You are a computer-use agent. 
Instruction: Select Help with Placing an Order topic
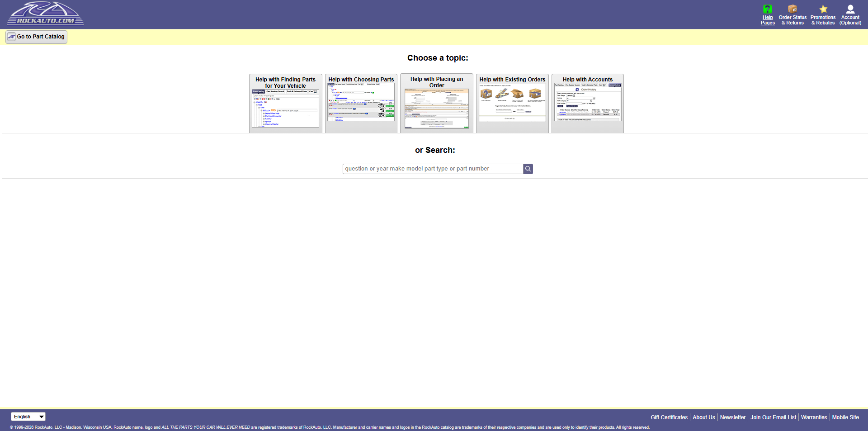click(x=436, y=104)
